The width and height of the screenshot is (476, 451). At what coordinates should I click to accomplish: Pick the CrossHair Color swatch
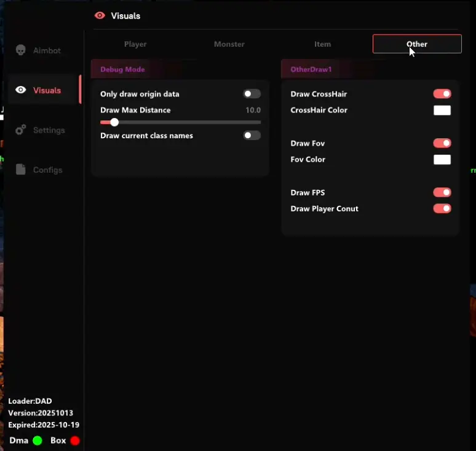coord(442,111)
